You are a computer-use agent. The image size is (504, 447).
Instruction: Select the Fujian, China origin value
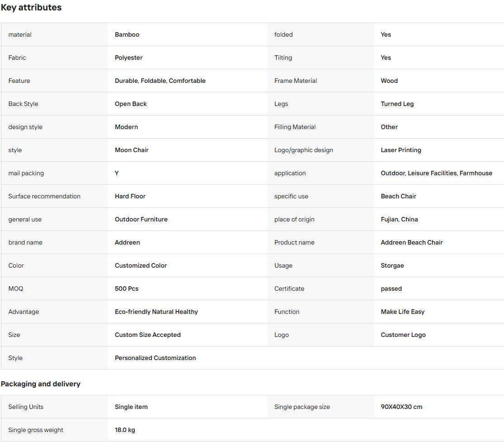point(399,220)
